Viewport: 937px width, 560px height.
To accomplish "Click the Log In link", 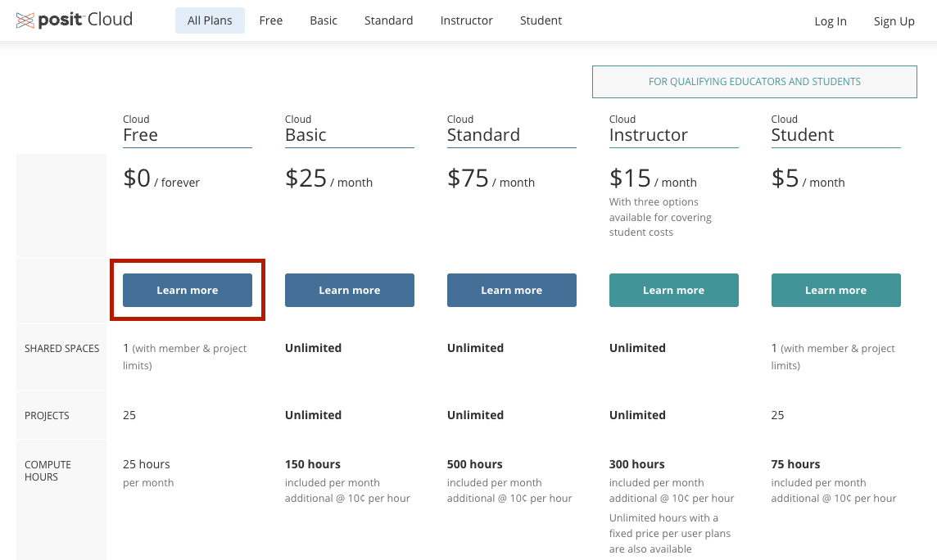I will 831,21.
